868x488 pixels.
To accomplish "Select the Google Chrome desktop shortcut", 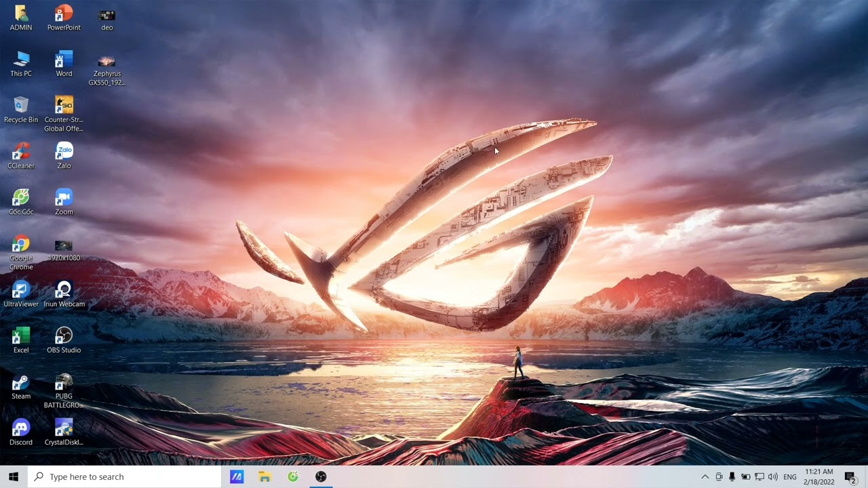I will [x=21, y=253].
